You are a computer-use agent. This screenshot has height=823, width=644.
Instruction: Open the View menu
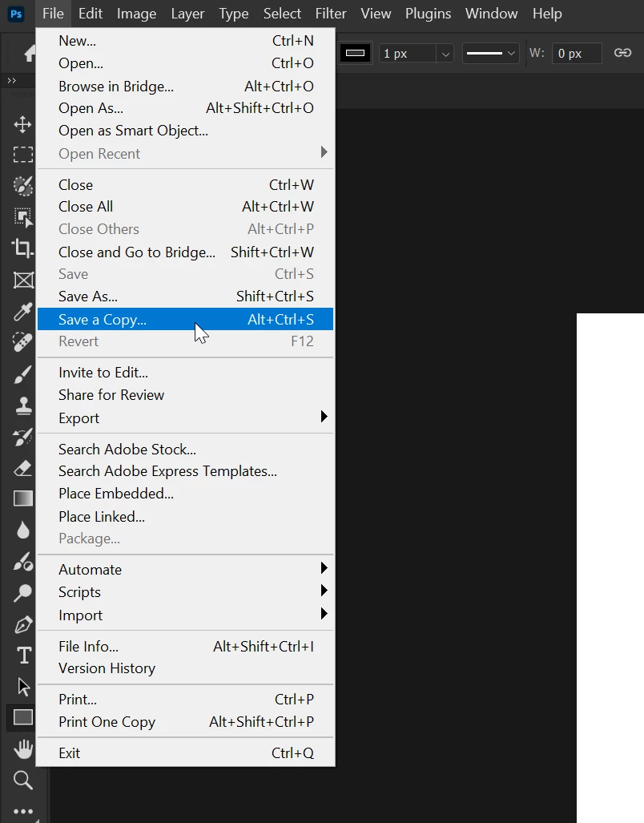tap(376, 14)
